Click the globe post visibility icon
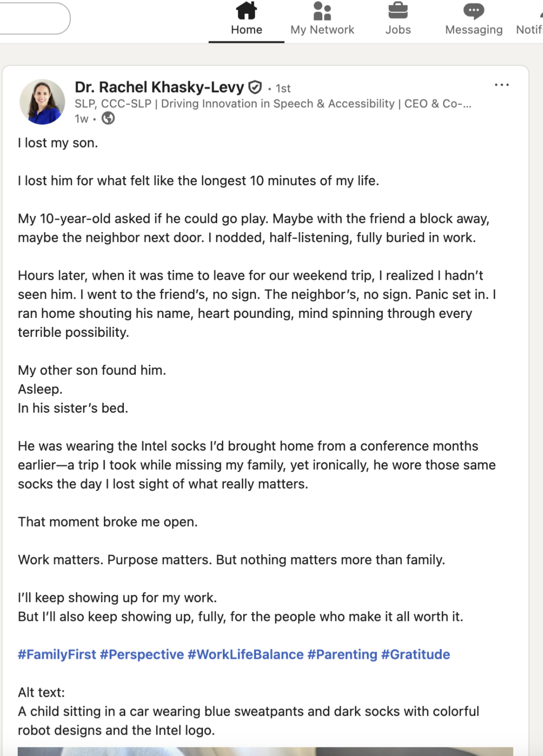Screen dimensions: 543x756 [x=108, y=118]
